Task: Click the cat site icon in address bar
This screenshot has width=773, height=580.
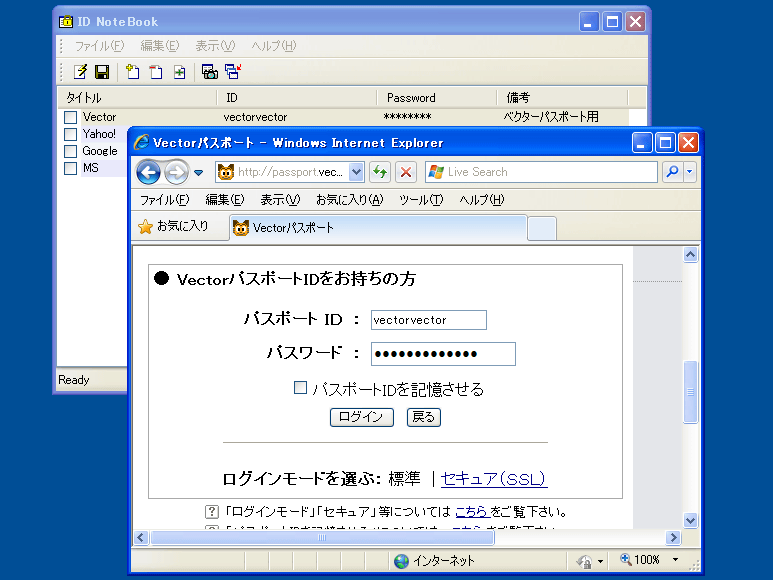Action: pos(226,172)
